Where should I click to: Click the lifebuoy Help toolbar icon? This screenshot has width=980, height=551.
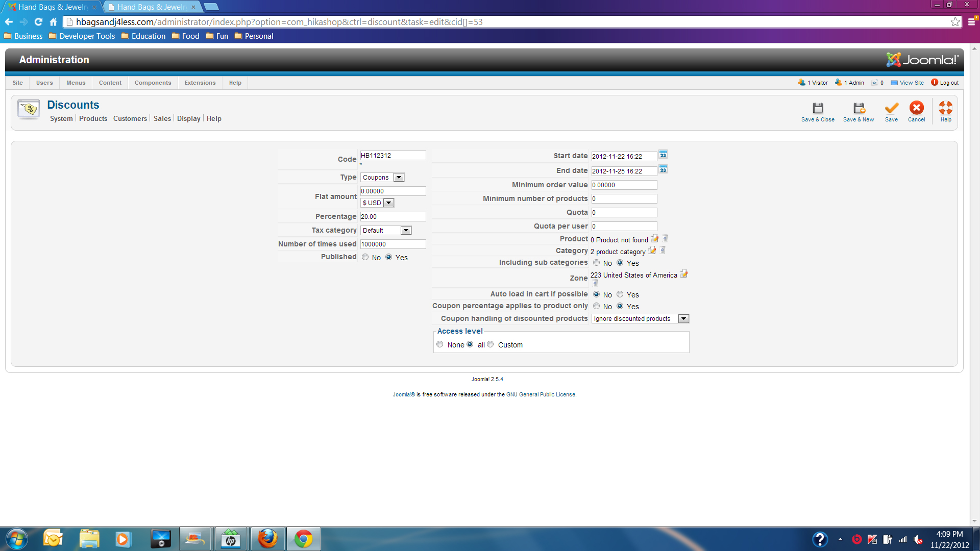(945, 108)
